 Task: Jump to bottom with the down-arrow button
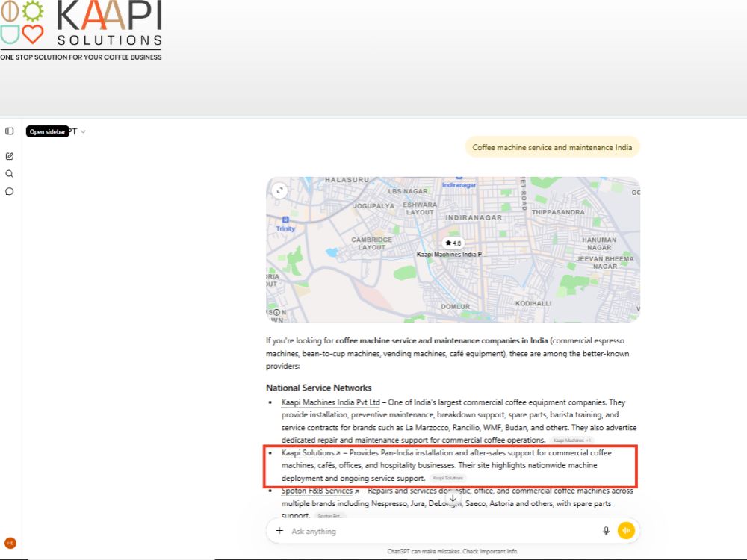(453, 498)
